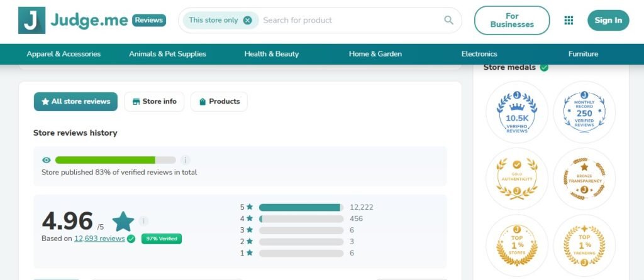Open the 10.5K Verified Reviews medal
Image resolution: width=644 pixels, height=280 pixels.
coord(517,112)
